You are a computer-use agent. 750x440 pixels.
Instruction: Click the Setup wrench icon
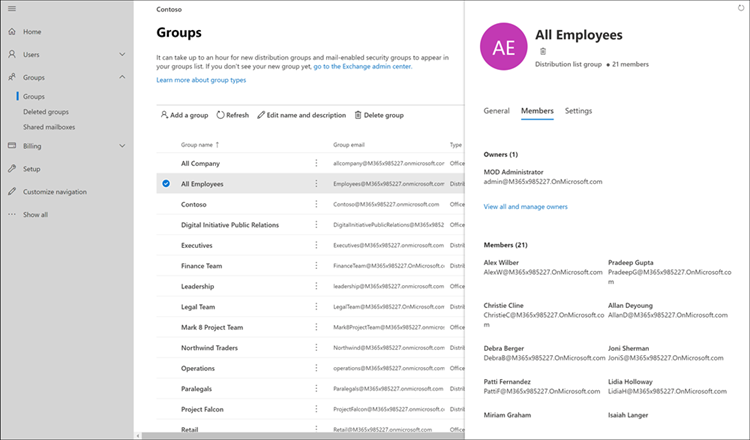(x=12, y=169)
